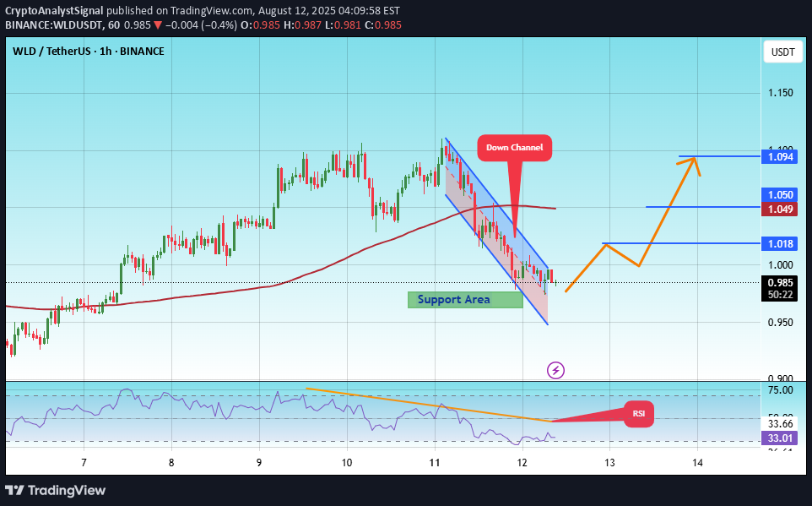This screenshot has width=812, height=506.
Task: Click the H:0.987 high value in header
Action: [302, 24]
